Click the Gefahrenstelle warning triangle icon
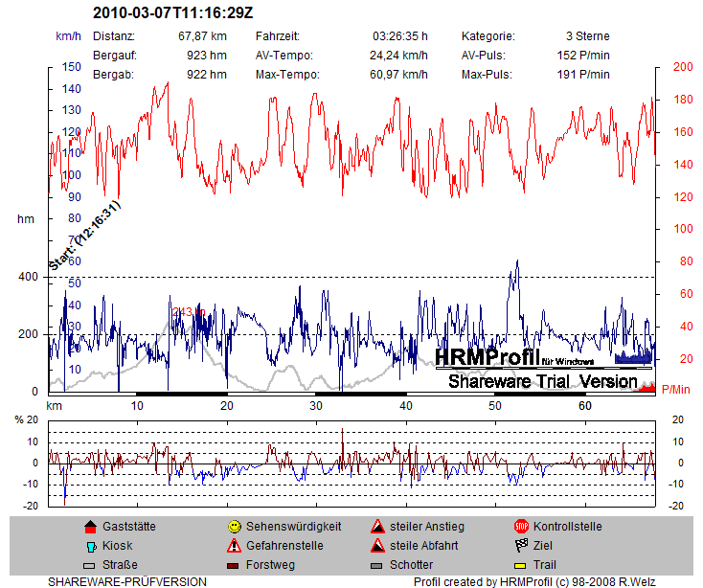The width and height of the screenshot is (703, 588). coord(234,546)
